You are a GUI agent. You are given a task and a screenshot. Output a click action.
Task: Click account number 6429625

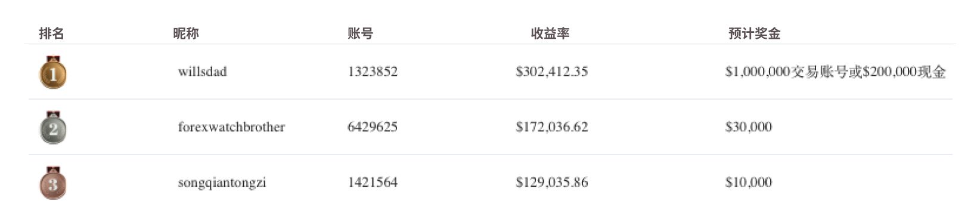point(373,127)
